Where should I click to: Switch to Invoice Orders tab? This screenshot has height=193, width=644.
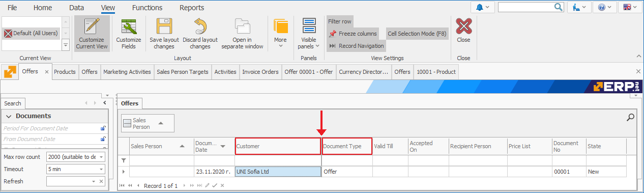click(x=260, y=72)
